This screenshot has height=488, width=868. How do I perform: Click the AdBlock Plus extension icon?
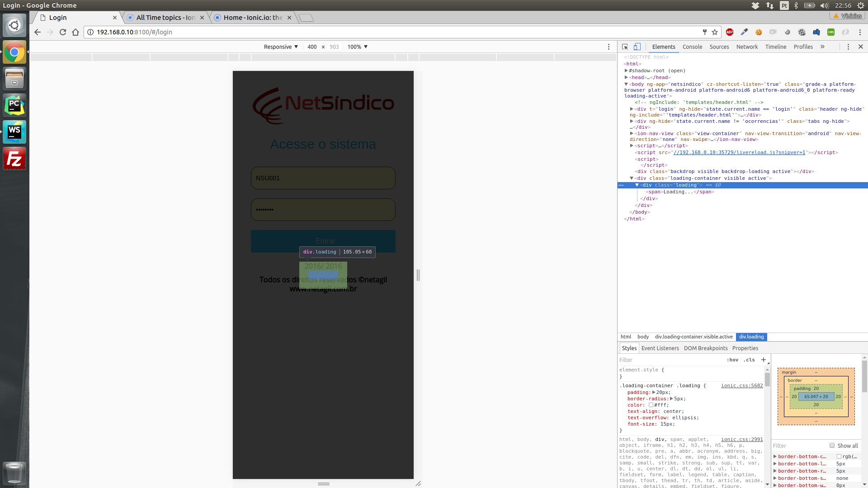730,32
